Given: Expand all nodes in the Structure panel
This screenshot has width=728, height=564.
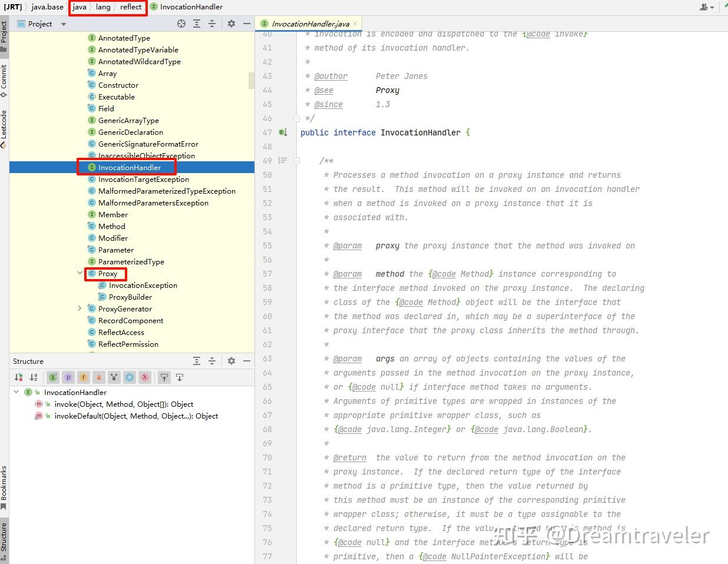Looking at the screenshot, I should [x=197, y=361].
